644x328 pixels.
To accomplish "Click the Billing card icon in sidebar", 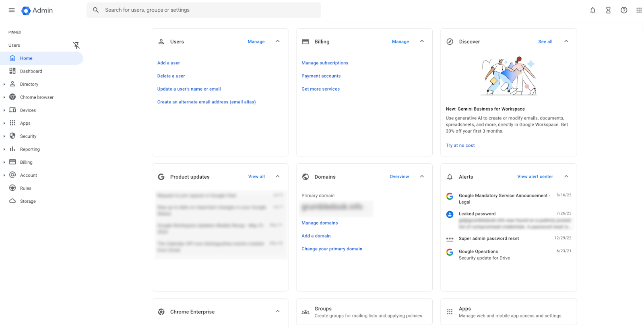I will click(x=12, y=162).
